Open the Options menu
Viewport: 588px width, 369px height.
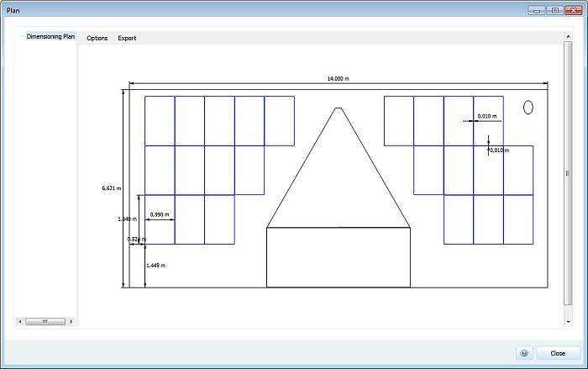point(97,38)
